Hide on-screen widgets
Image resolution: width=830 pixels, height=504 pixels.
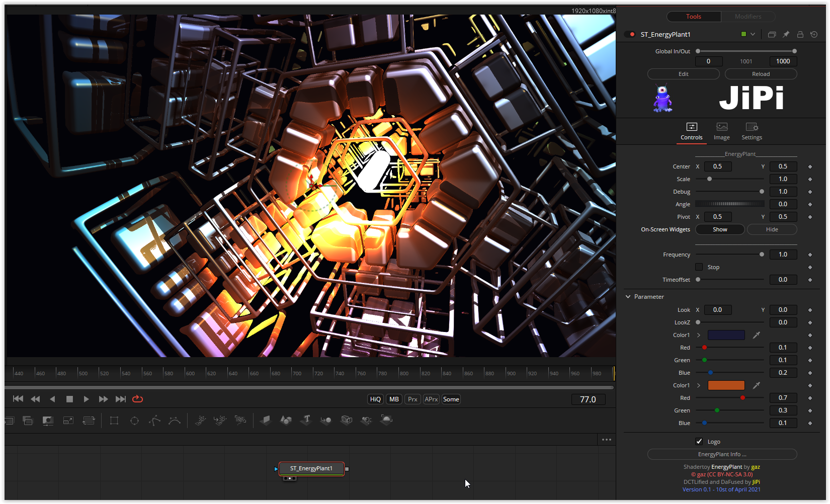[x=772, y=229]
